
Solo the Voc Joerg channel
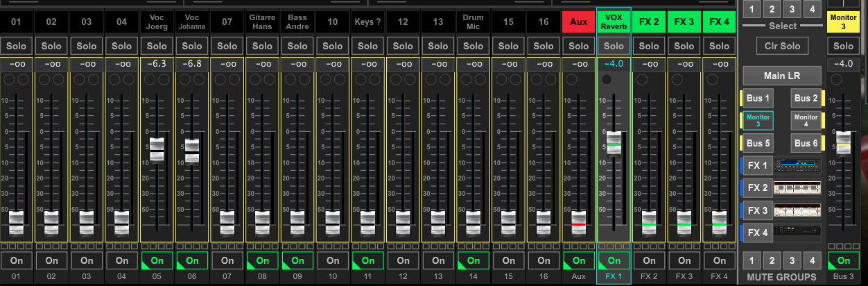pos(157,46)
